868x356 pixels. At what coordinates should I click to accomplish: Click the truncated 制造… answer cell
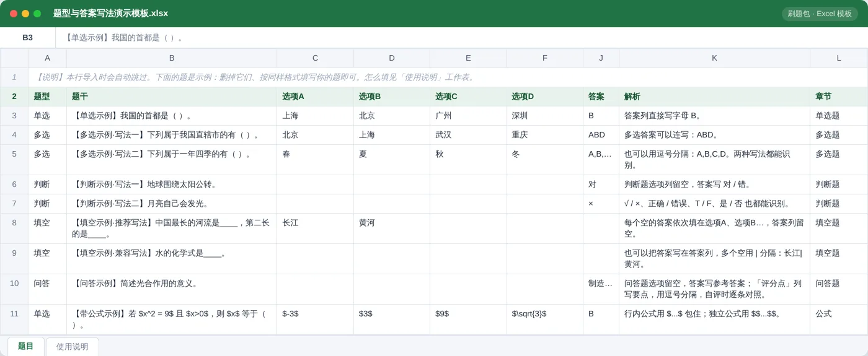tap(601, 289)
